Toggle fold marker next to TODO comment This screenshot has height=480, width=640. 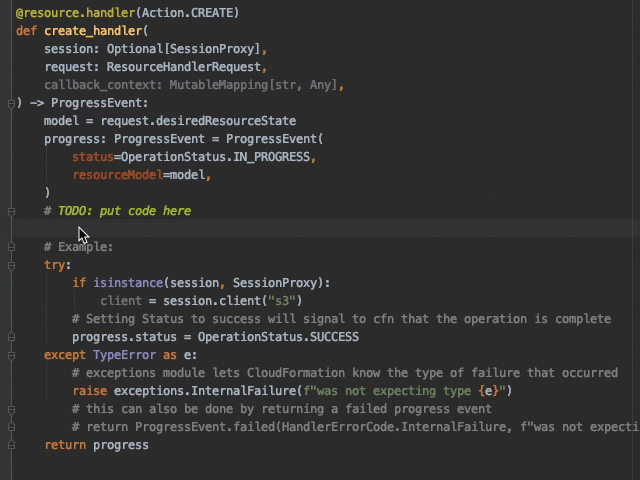11,211
